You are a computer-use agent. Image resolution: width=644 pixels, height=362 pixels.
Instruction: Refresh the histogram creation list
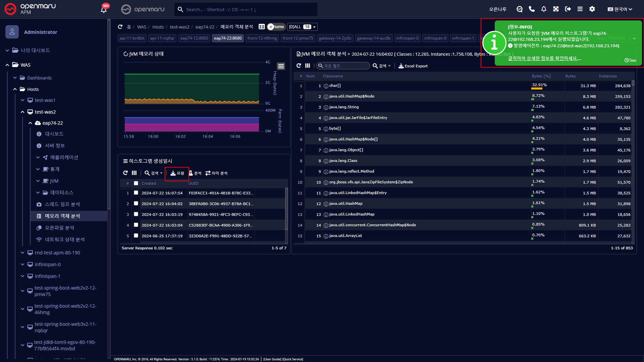125,173
